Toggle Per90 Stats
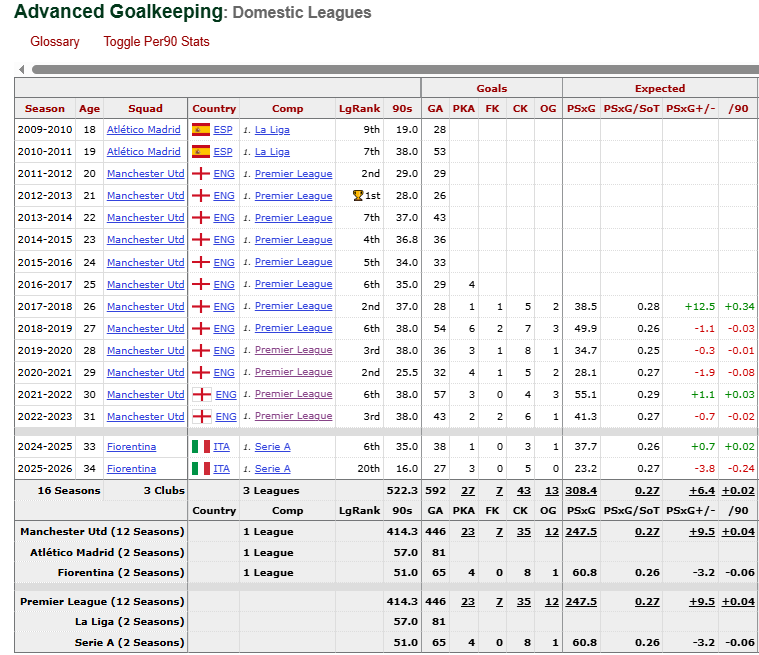 click(x=156, y=42)
